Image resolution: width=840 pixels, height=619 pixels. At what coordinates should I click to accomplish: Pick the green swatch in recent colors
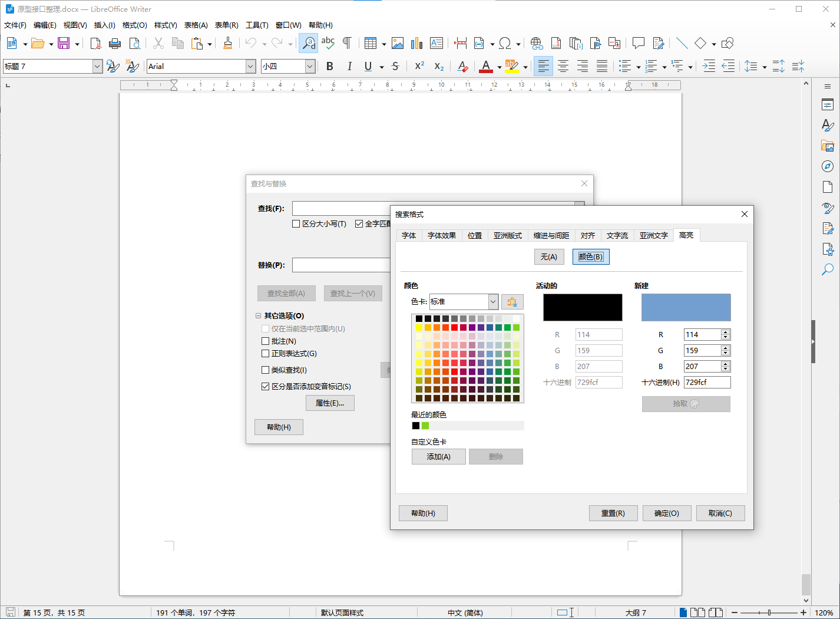[425, 426]
